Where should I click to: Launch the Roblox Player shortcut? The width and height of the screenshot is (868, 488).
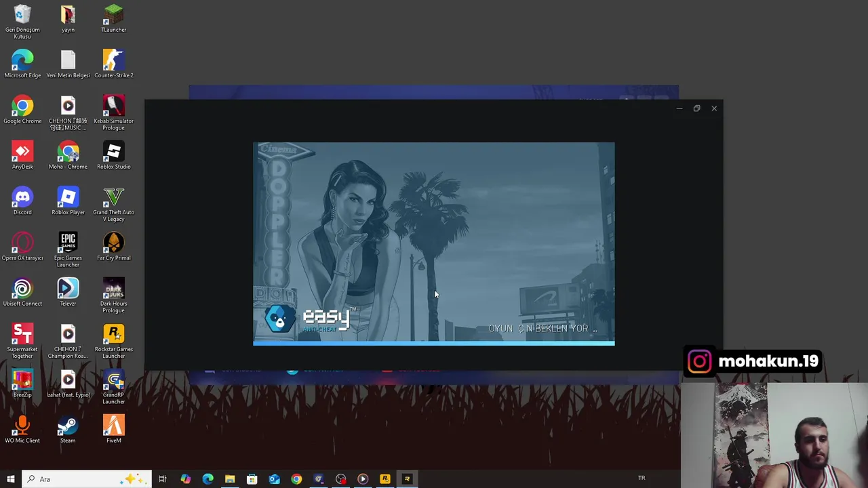point(68,201)
